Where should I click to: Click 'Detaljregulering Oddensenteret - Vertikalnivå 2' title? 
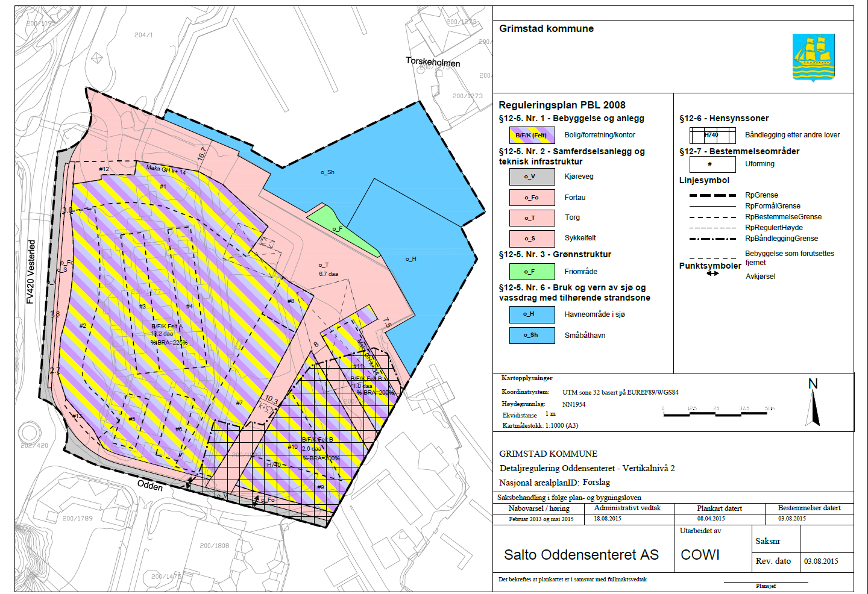[587, 468]
